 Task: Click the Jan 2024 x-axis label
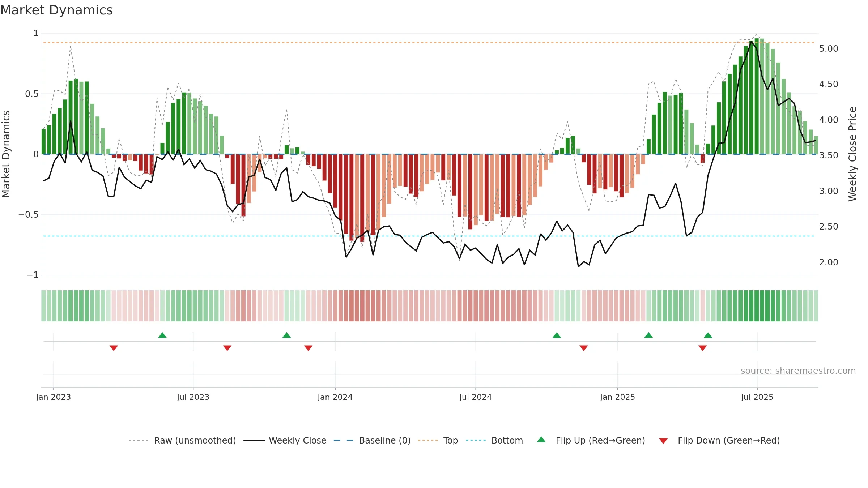pos(335,397)
